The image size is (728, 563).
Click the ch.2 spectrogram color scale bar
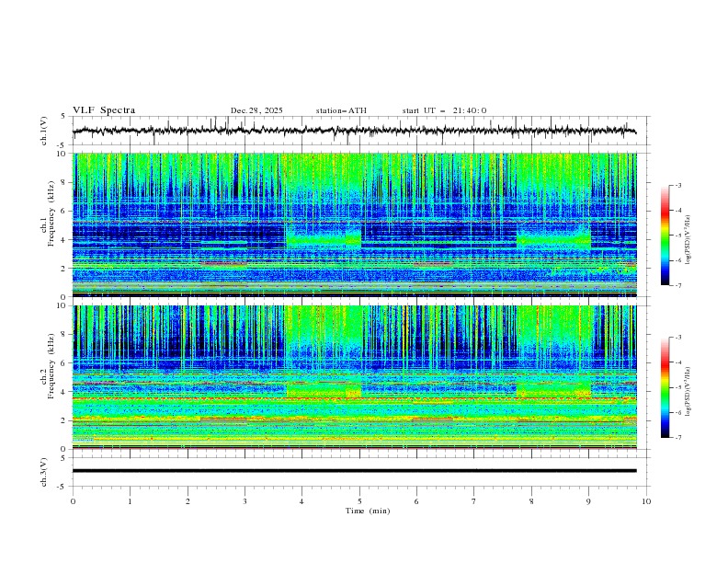665,387
